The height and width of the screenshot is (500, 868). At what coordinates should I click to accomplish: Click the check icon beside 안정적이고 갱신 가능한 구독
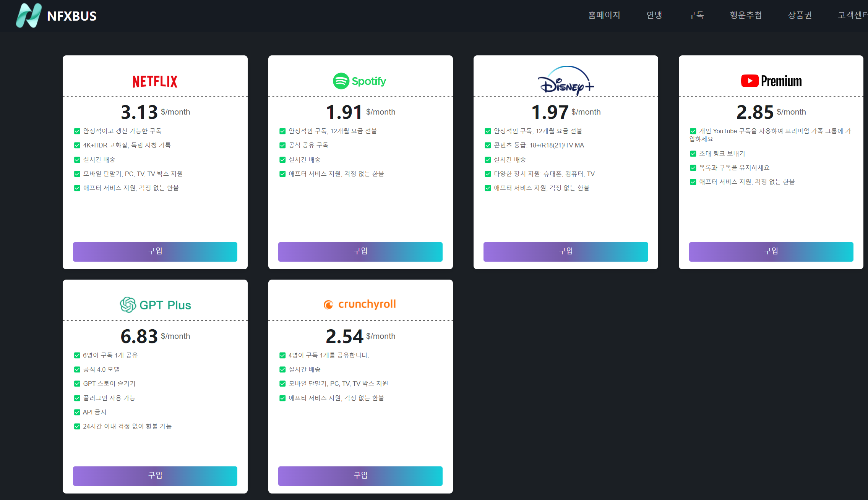[x=77, y=131]
